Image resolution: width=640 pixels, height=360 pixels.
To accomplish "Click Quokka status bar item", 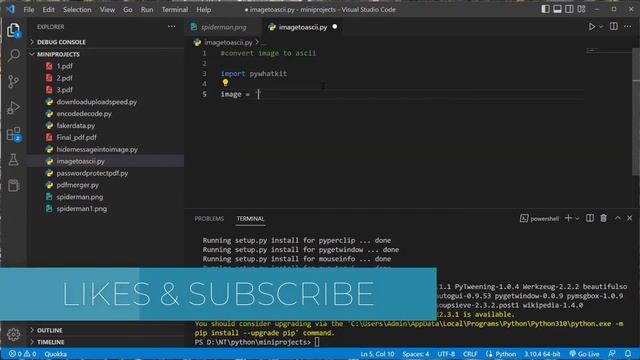I will [56, 354].
